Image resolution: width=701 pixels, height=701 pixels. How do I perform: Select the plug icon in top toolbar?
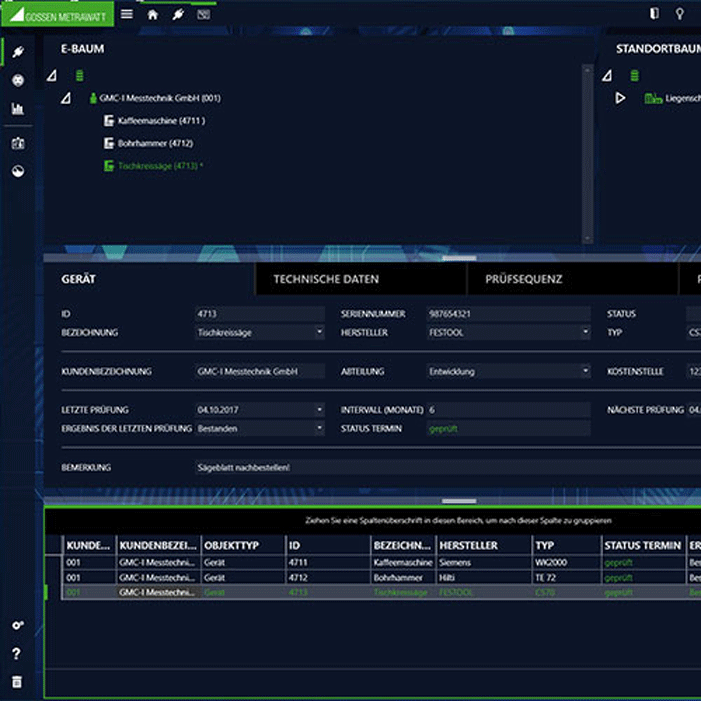click(x=178, y=14)
